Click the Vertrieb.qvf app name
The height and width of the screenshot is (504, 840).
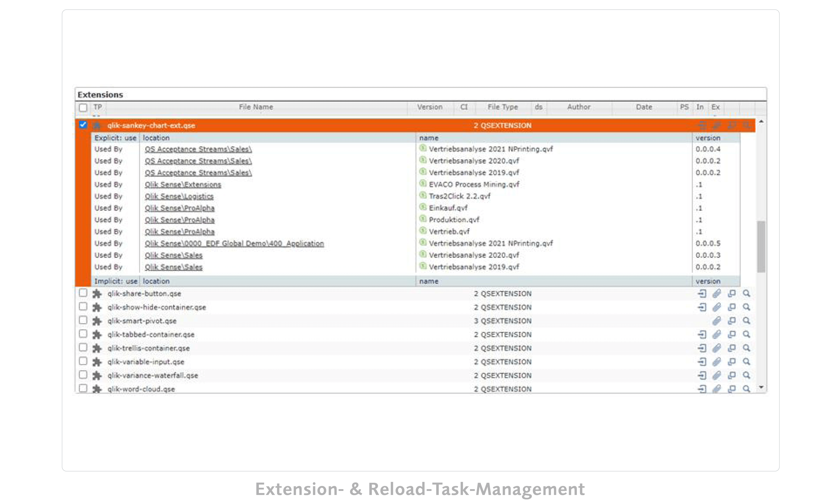449,232
